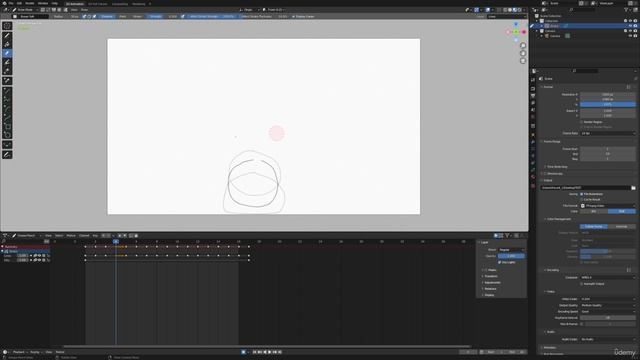Adjust the Resolution percentage slider

tap(608, 104)
